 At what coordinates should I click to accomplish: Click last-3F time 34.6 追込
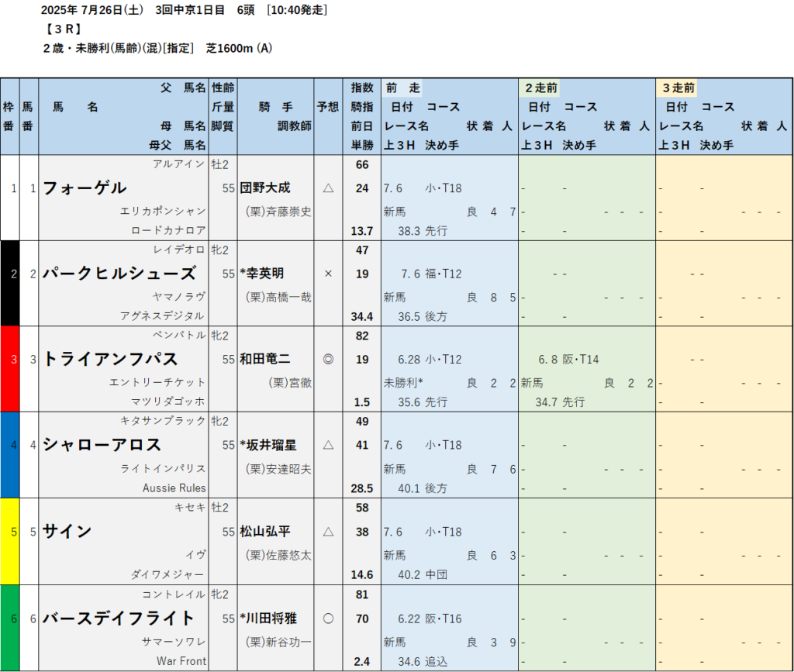(423, 662)
